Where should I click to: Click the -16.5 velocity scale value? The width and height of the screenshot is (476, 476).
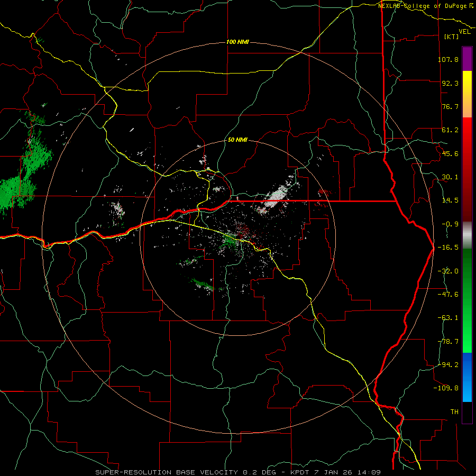pyautogui.click(x=448, y=248)
